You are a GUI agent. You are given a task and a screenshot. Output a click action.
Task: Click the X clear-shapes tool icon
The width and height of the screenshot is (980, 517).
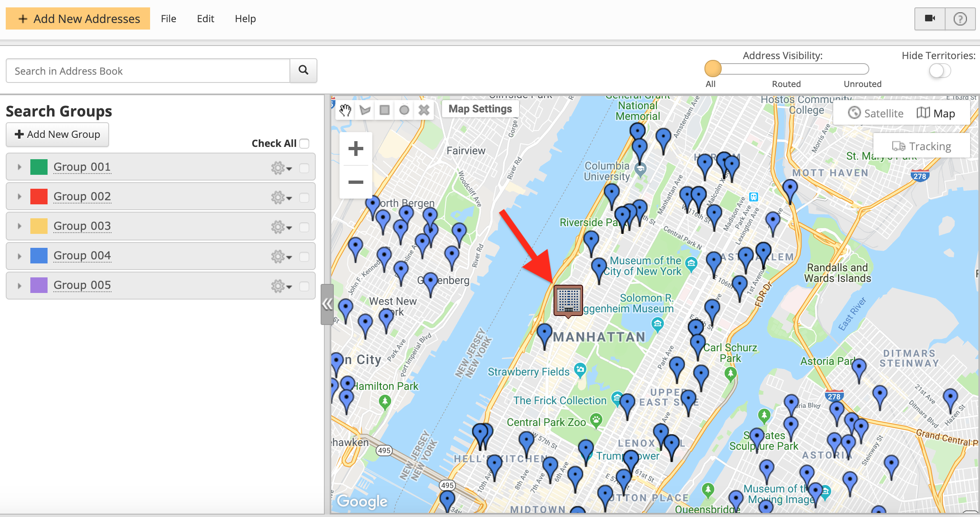pyautogui.click(x=424, y=110)
